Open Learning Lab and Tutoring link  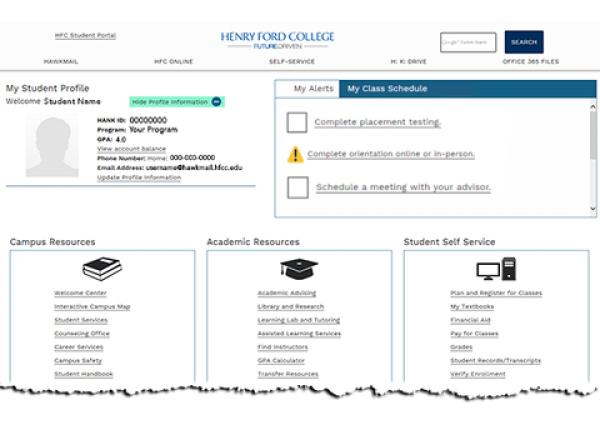(x=298, y=320)
